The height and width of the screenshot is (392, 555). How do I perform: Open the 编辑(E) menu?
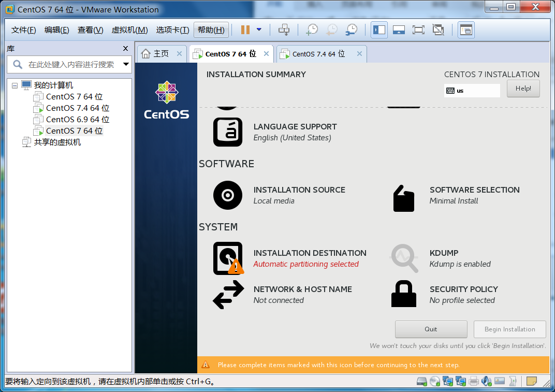[x=56, y=30]
